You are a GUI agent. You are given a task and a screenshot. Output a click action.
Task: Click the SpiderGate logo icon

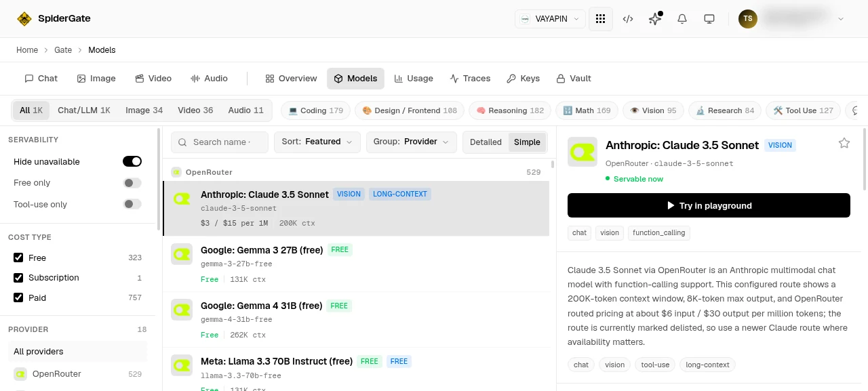pos(24,19)
